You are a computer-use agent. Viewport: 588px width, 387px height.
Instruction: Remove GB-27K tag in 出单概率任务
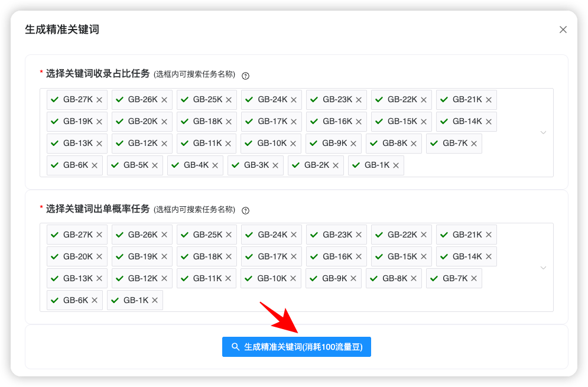(99, 235)
